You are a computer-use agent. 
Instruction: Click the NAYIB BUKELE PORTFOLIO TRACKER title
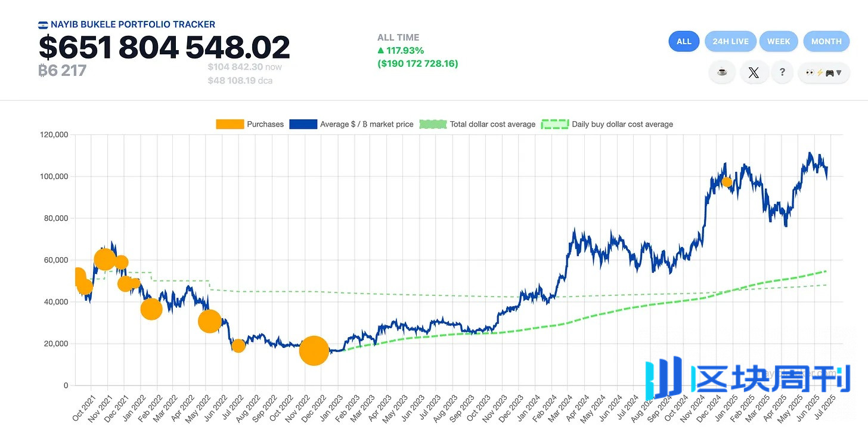(x=133, y=24)
